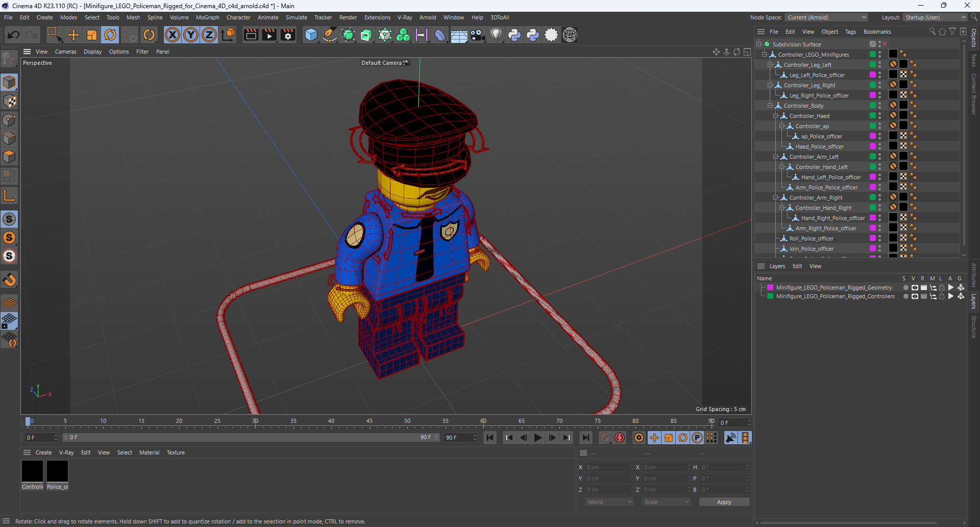Screen dimensions: 980x527
Task: Click the MoGraph Cloner icon
Action: tap(403, 35)
